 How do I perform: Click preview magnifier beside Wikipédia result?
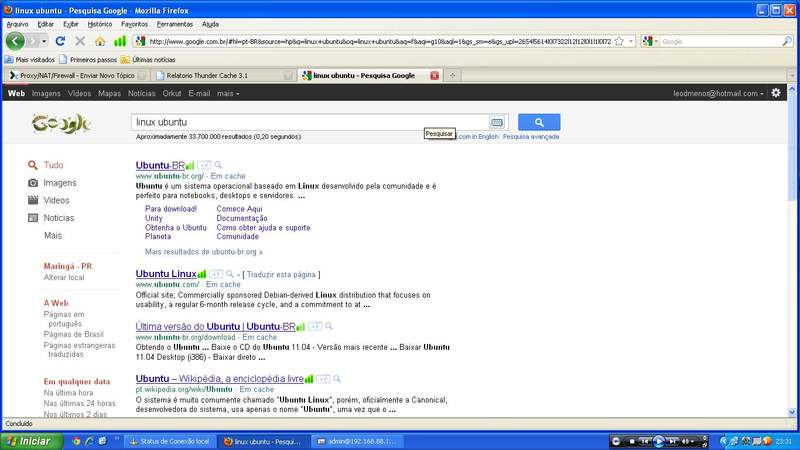[x=337, y=379]
